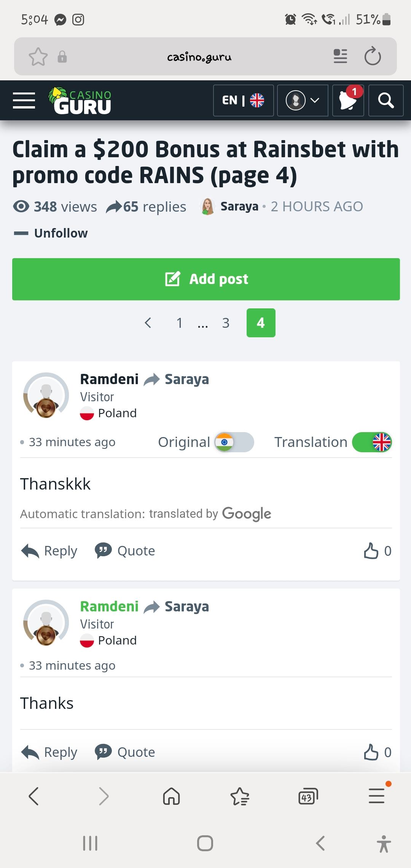Go to previous page using pagination arrow
Viewport: 411px width, 868px height.
click(x=148, y=323)
